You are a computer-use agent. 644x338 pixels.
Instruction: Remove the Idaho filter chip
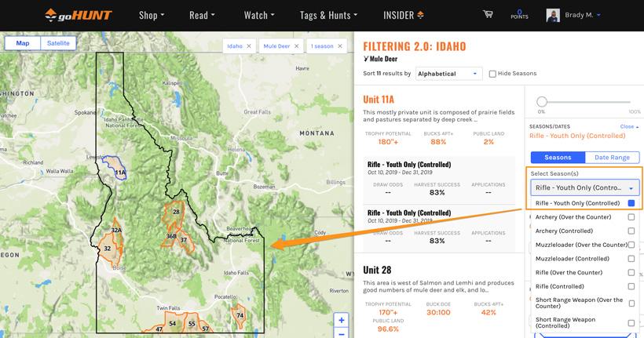click(x=249, y=46)
